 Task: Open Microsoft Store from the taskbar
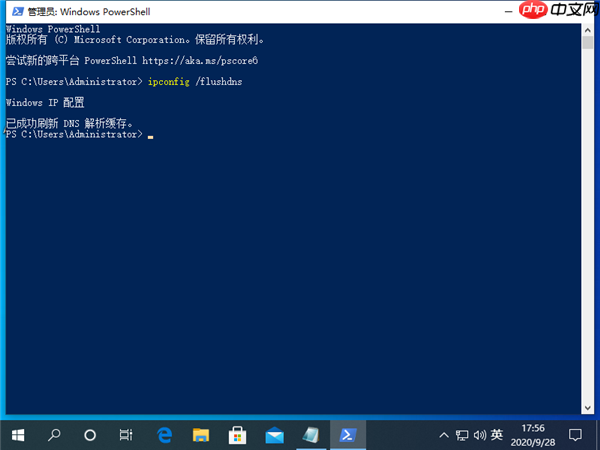click(237, 435)
